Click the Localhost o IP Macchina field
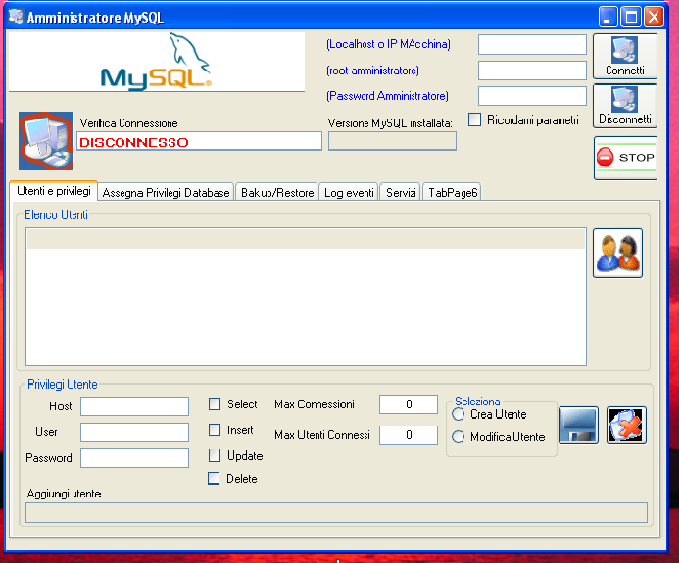 532,45
